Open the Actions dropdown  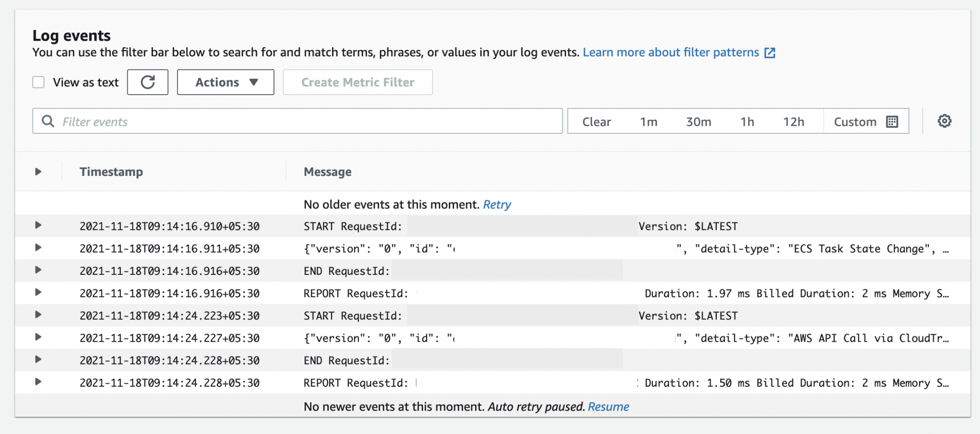coord(225,82)
